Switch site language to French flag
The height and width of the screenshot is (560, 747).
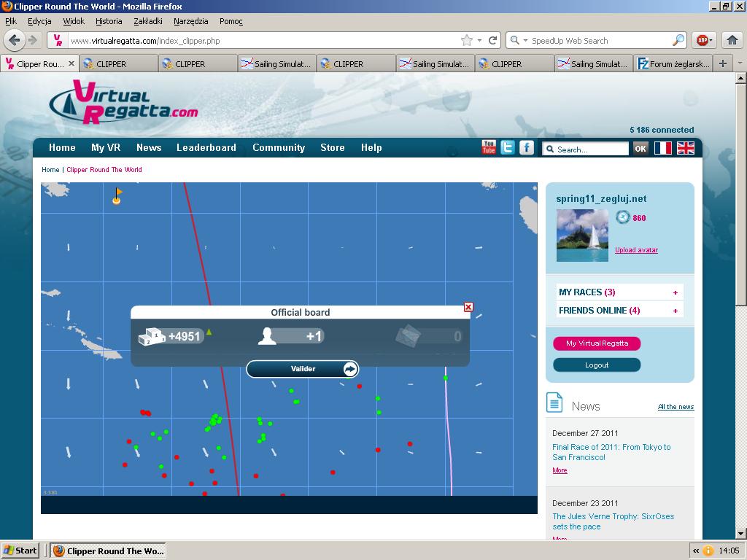tap(662, 148)
